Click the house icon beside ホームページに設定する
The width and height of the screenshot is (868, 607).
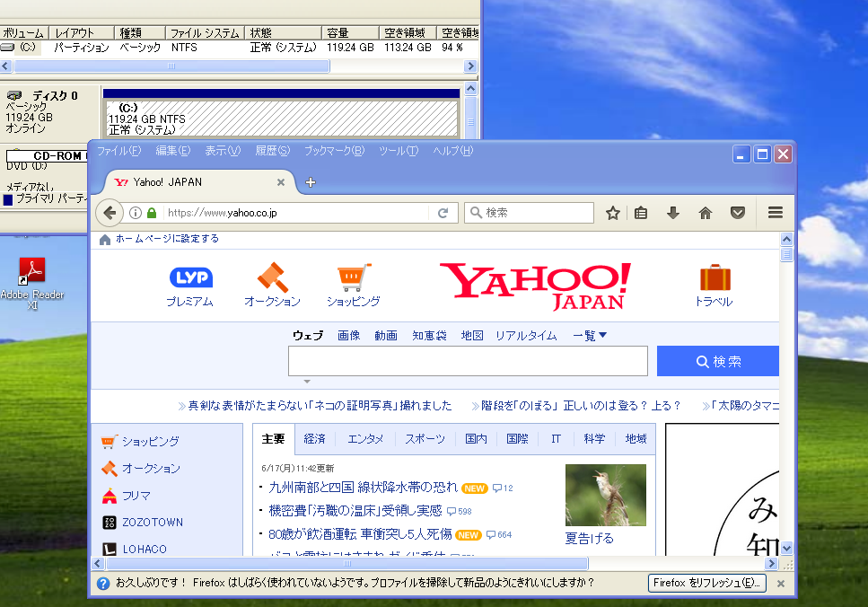click(x=105, y=239)
